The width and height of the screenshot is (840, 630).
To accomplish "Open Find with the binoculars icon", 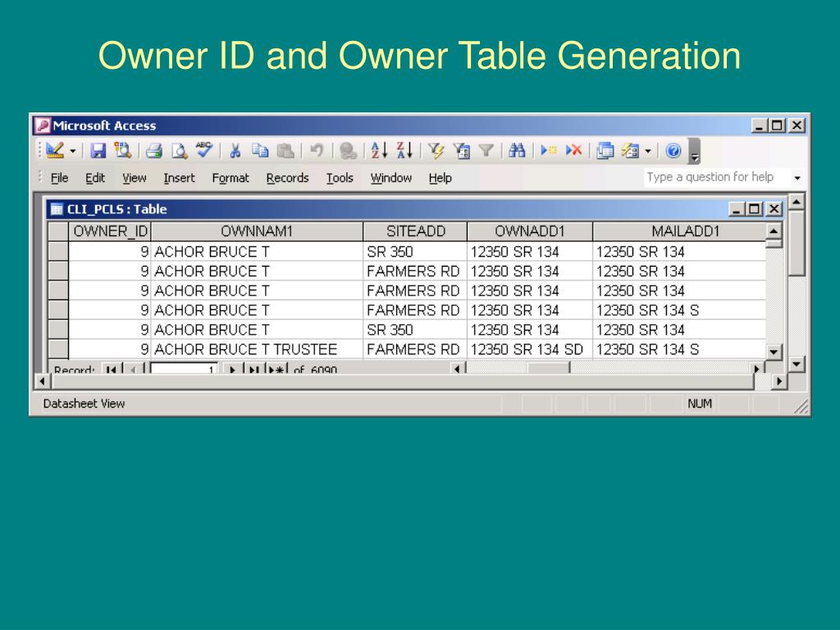I will tap(517, 151).
